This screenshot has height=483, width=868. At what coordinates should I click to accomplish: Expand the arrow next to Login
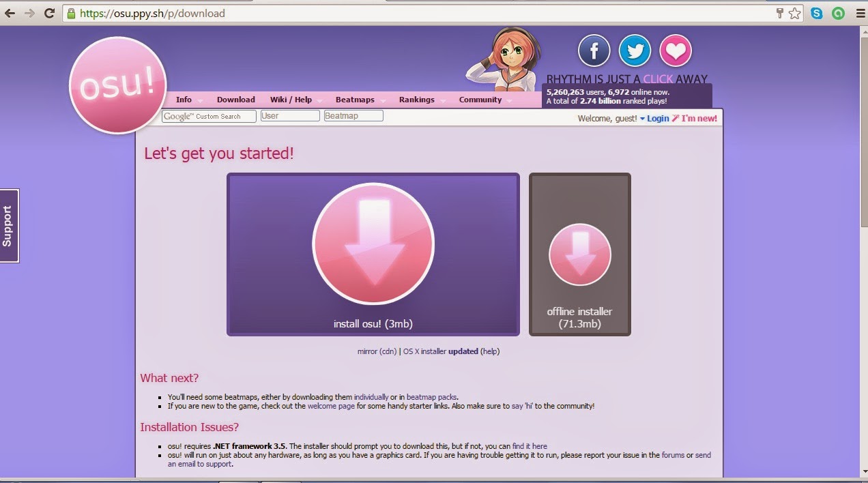(x=642, y=119)
